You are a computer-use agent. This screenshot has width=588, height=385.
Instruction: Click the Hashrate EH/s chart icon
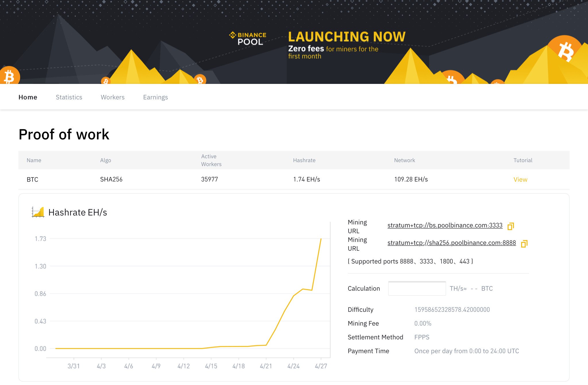coord(38,212)
